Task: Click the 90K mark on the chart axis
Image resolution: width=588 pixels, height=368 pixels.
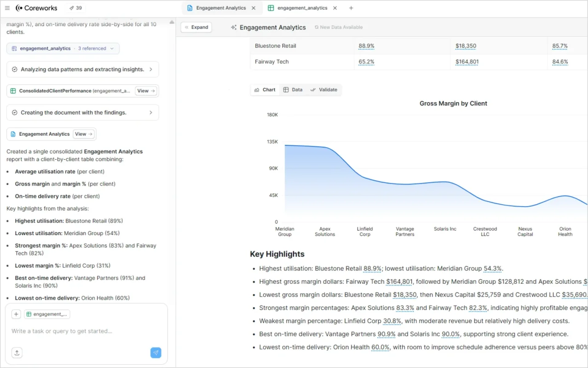Action: click(272, 168)
